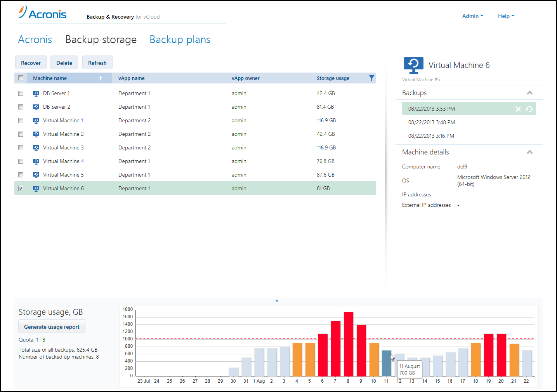Click the Virtual Machine 6 row icon

[x=36, y=188]
